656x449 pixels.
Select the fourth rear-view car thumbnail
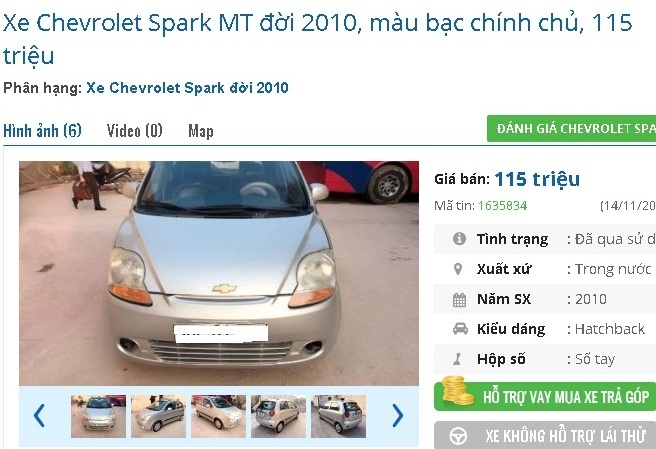279,416
